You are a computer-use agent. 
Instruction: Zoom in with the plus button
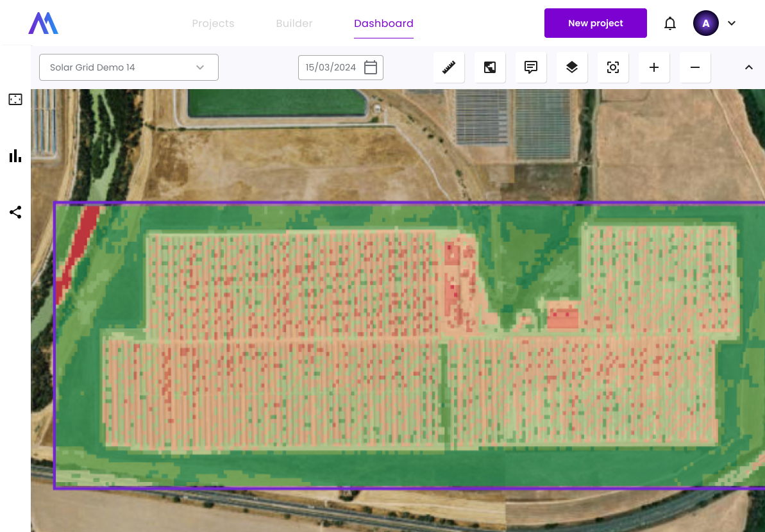pyautogui.click(x=654, y=67)
